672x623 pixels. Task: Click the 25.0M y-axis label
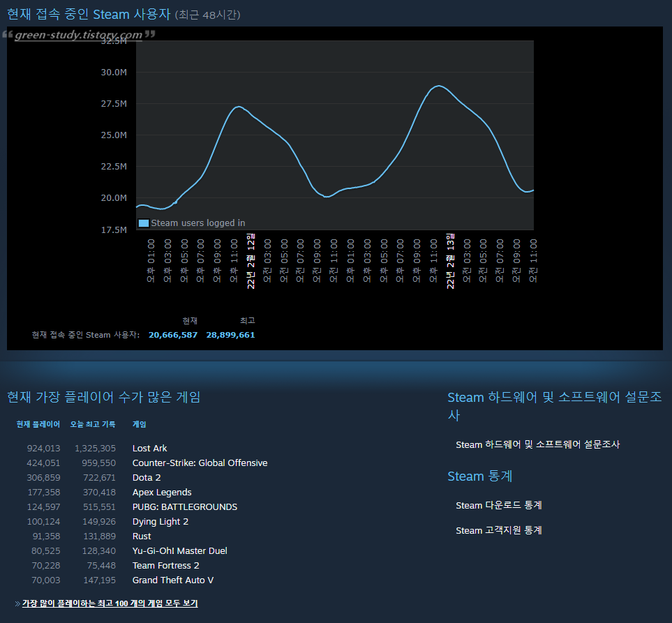(x=114, y=135)
